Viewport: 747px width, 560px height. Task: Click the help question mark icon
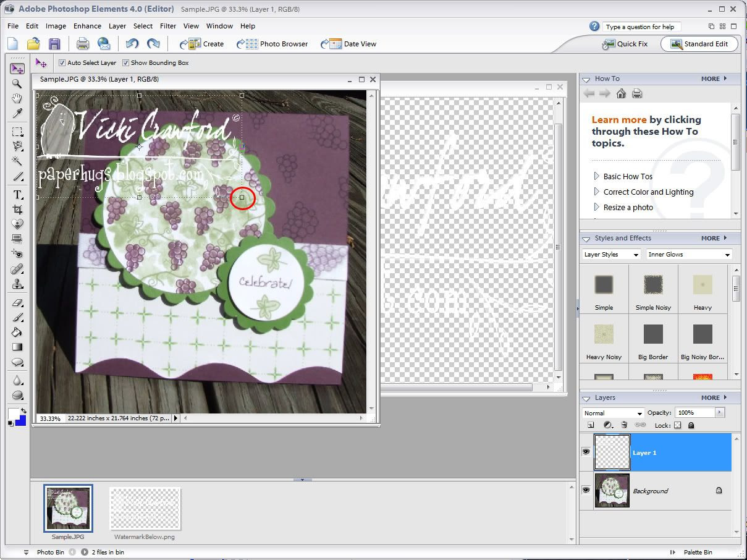[x=594, y=27]
